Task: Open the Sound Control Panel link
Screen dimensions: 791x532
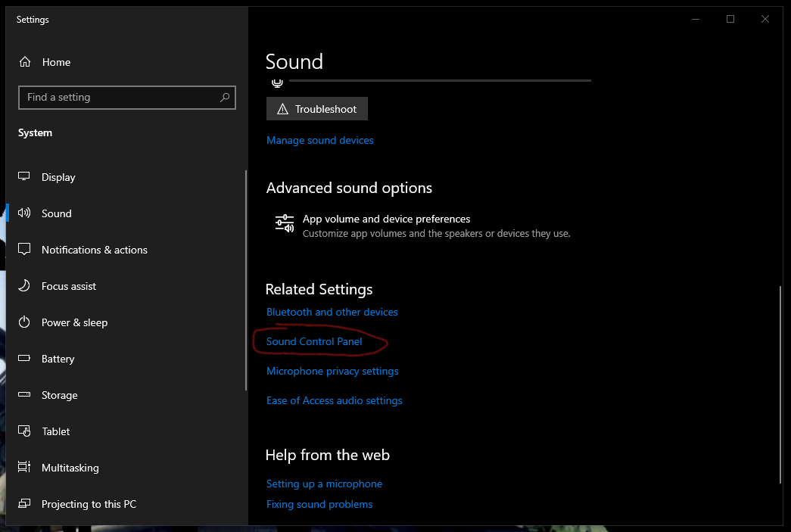Action: 314,341
